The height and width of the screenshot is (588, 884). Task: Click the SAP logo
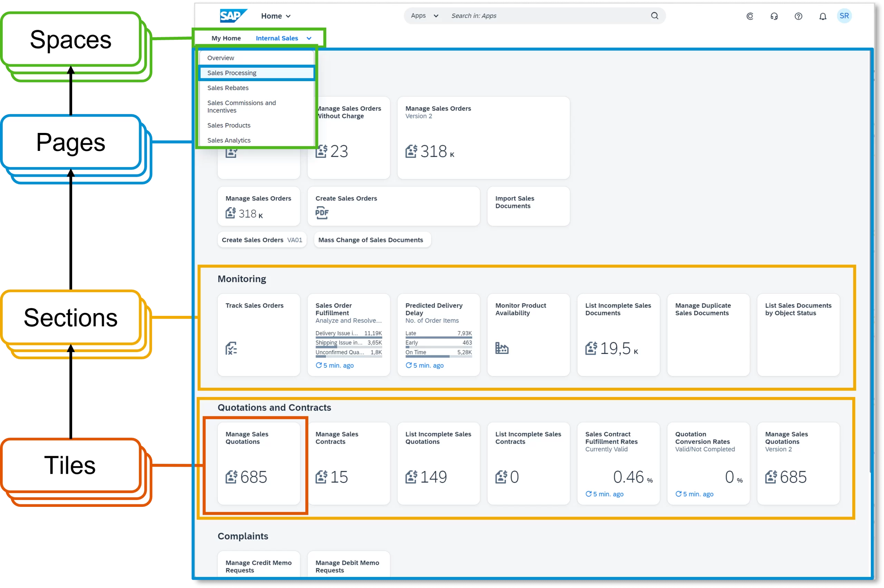click(233, 16)
